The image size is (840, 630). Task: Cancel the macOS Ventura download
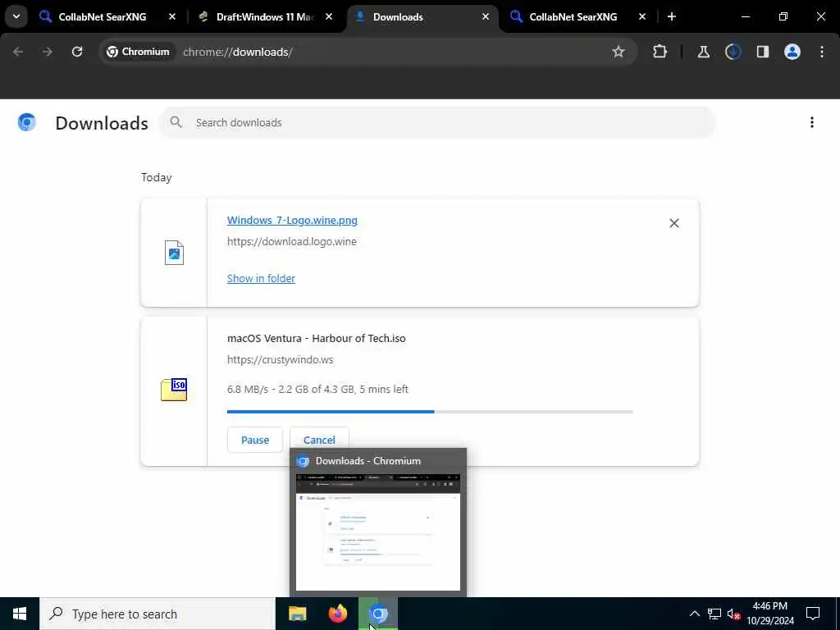[319, 440]
